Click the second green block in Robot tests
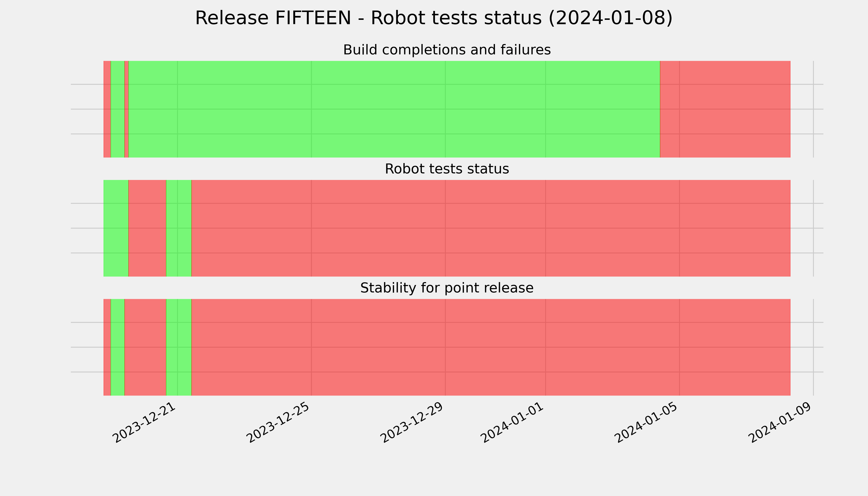This screenshot has height=496, width=868. [179, 228]
